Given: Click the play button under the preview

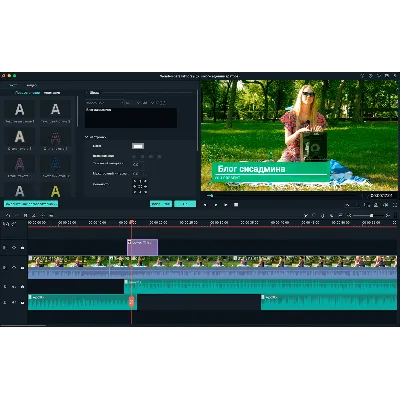Looking at the screenshot, I should 215,205.
